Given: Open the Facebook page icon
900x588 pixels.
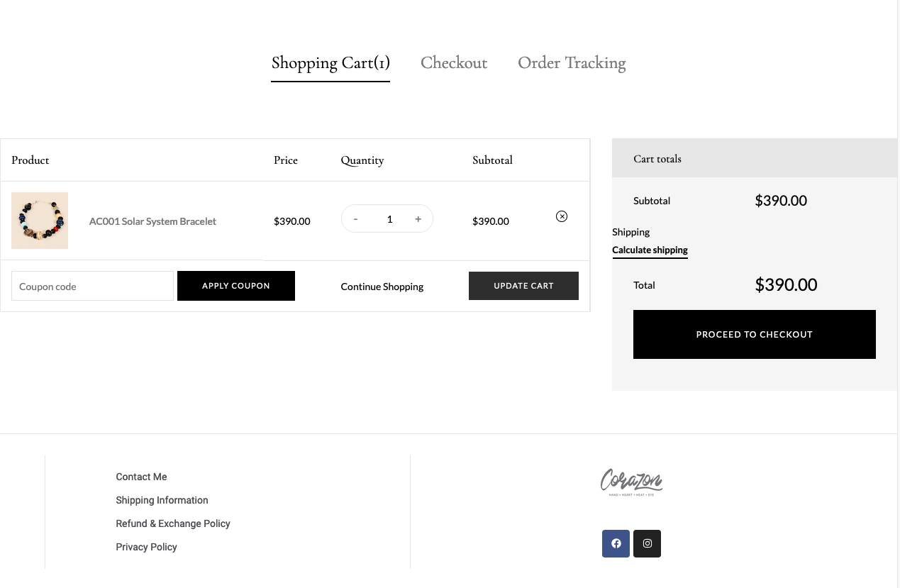Looking at the screenshot, I should tap(616, 543).
